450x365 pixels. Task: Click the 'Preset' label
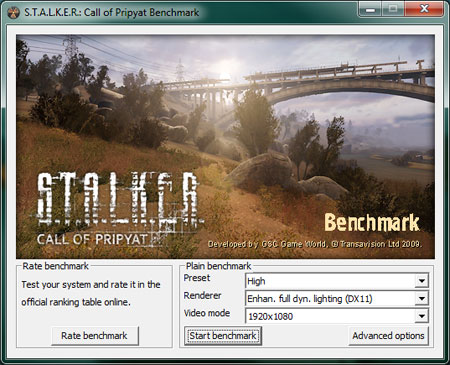point(197,278)
